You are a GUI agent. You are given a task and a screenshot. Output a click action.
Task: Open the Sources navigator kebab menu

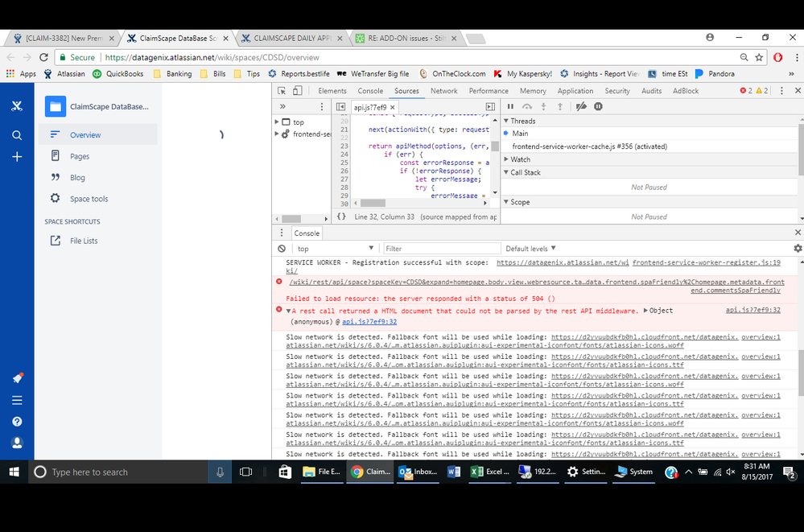[x=322, y=107]
